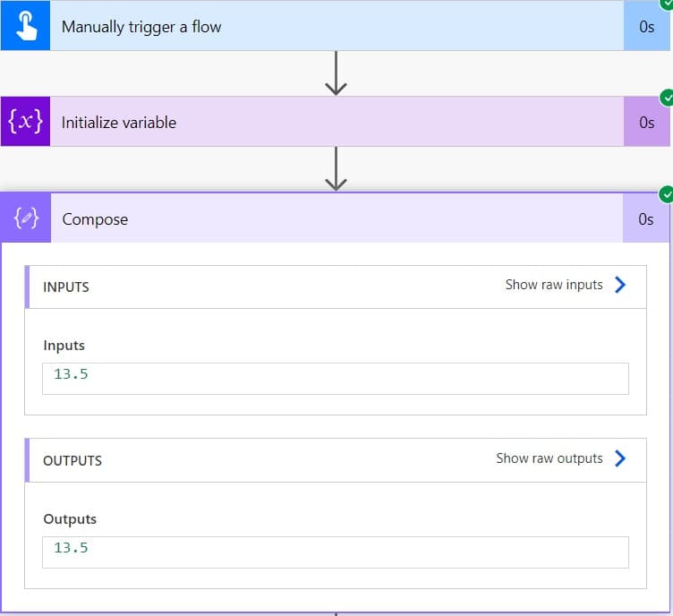Click the green success checkmark on Compose
Screen dimensions: 673x616
(x=666, y=194)
